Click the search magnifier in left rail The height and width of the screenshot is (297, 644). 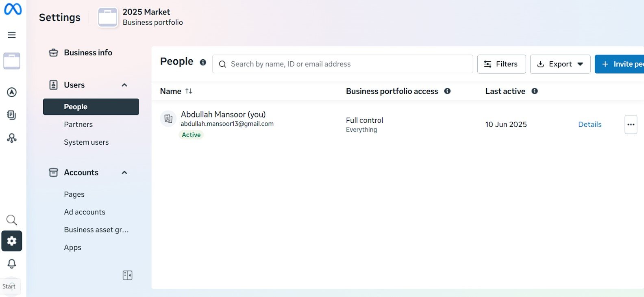[x=12, y=220]
